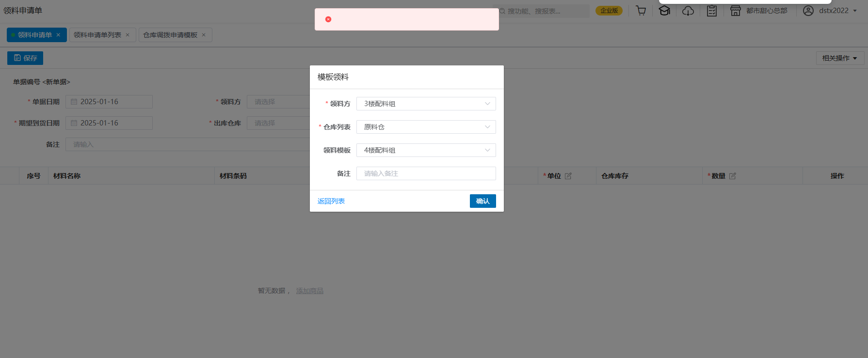Image resolution: width=868 pixels, height=358 pixels.
Task: Click 期望到货日期 date input
Action: coord(109,123)
